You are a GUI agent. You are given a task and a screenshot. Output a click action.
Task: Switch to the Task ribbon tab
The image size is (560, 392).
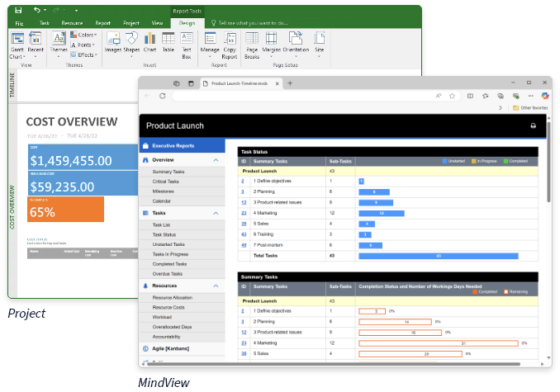[x=45, y=23]
